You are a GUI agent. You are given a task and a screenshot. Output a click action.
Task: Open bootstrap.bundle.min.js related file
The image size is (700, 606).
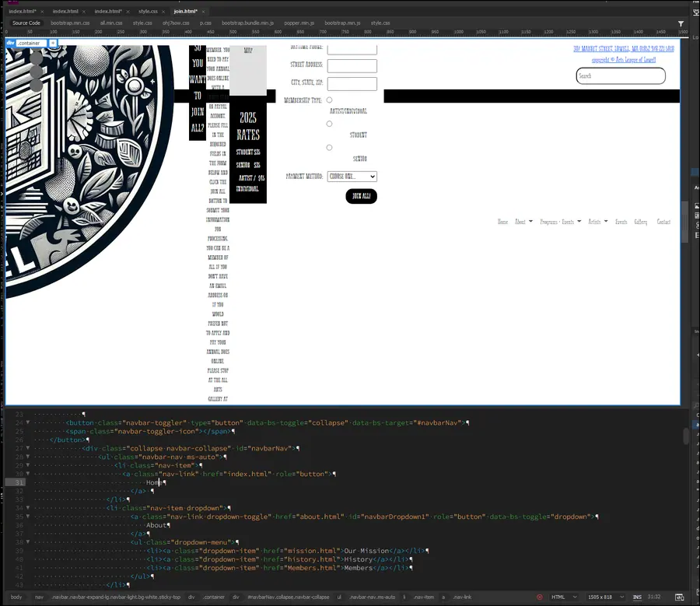[248, 23]
